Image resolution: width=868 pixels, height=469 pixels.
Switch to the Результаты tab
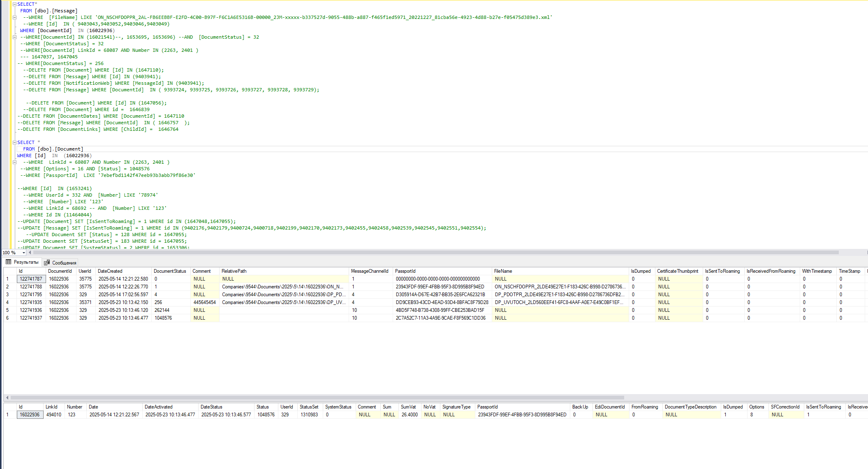[22, 262]
